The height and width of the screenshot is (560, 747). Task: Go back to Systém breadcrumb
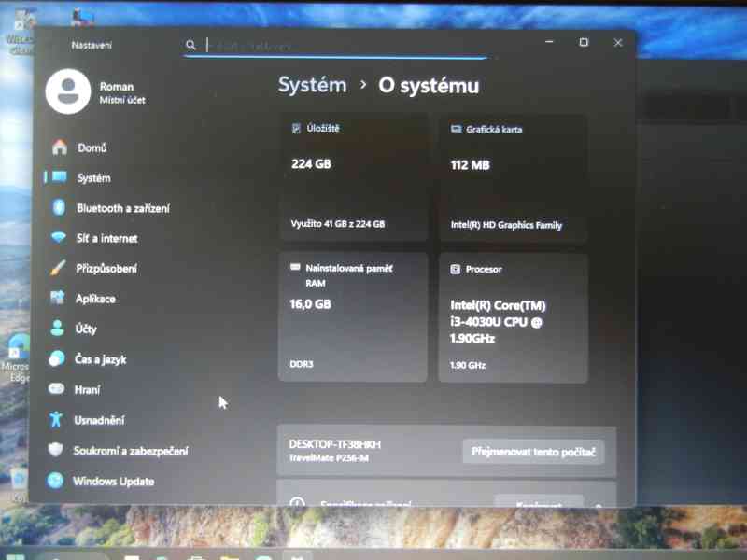[x=313, y=85]
